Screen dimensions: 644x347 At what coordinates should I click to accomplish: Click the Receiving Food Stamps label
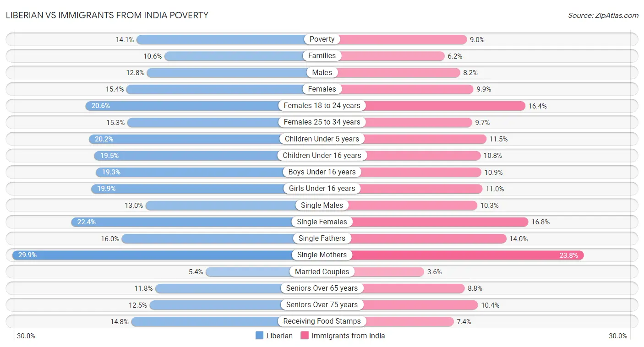tap(322, 321)
